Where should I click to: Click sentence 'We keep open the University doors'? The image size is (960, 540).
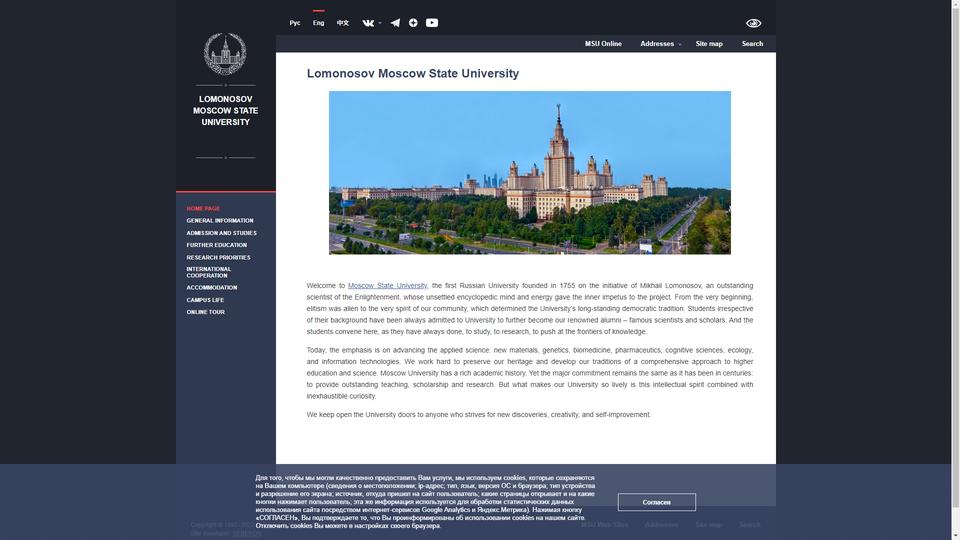pyautogui.click(x=478, y=414)
